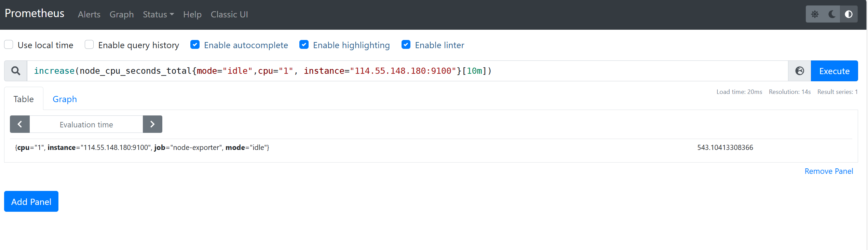Uncheck Enable highlighting option
The height and width of the screenshot is (250, 868).
304,45
